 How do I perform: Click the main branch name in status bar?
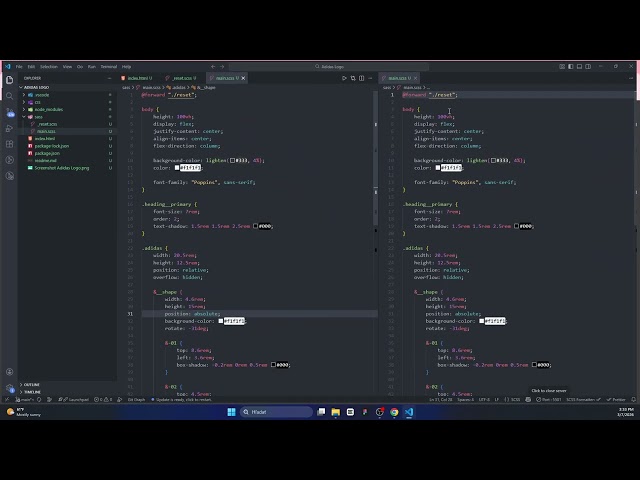coord(24,400)
